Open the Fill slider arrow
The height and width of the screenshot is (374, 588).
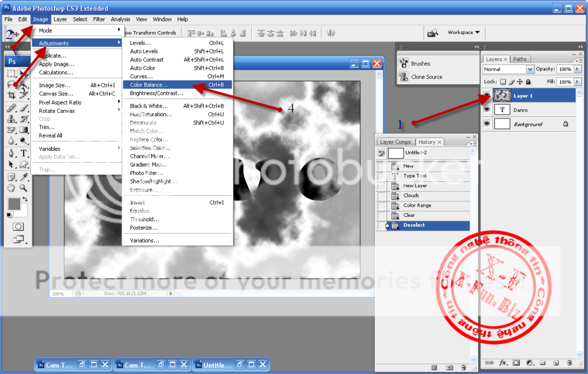click(577, 82)
